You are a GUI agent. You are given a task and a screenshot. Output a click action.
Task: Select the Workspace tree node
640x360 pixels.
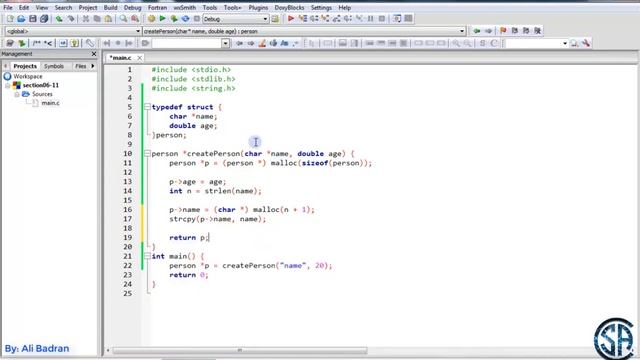[28, 76]
